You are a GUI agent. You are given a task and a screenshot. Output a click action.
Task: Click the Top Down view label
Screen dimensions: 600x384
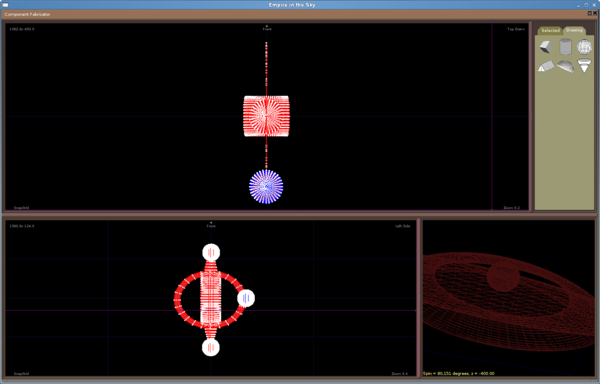516,29
